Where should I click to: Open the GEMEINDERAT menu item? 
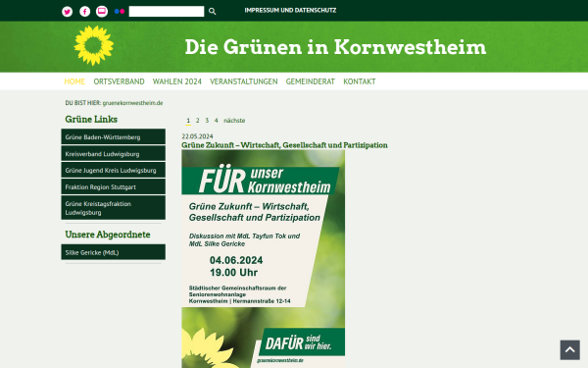coord(310,81)
